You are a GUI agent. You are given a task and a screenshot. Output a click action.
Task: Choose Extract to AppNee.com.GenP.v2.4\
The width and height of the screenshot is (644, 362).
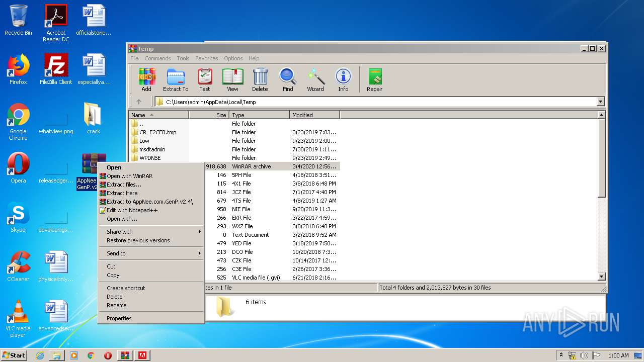tap(151, 202)
